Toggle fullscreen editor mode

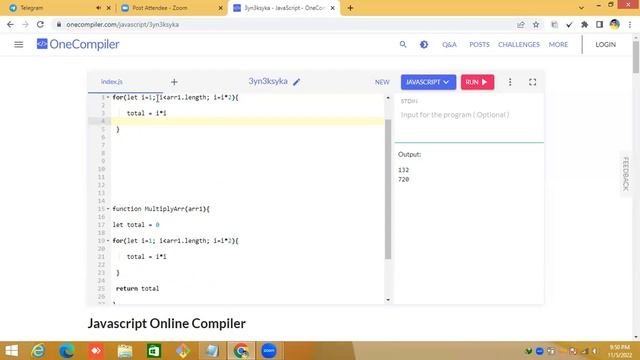click(532, 82)
